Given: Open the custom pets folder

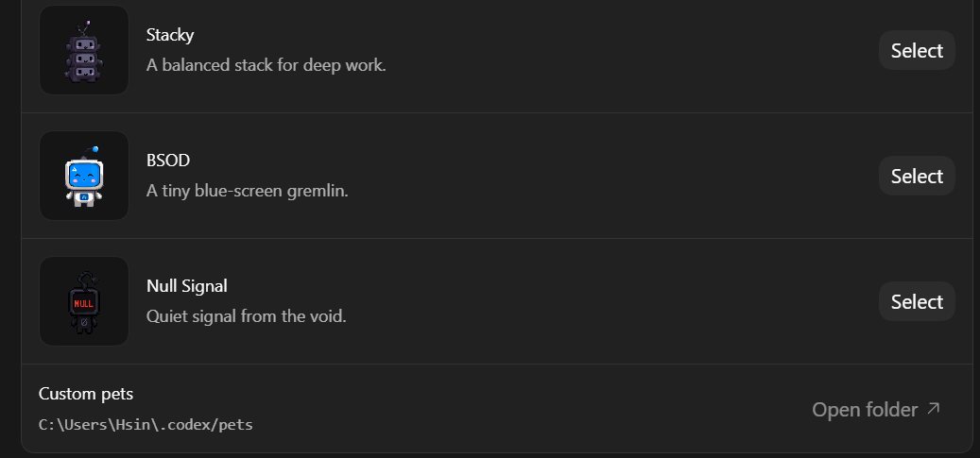Looking at the screenshot, I should (876, 409).
